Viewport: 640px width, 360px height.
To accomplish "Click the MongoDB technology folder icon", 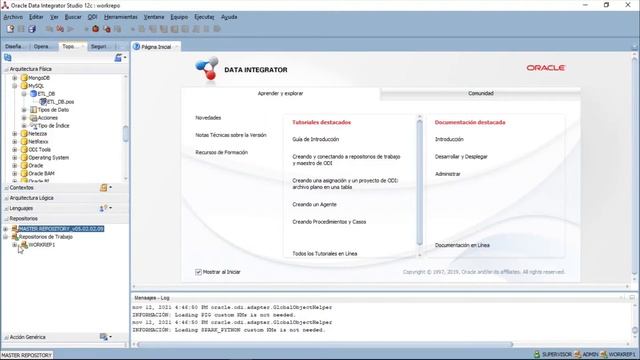I will click(24, 78).
